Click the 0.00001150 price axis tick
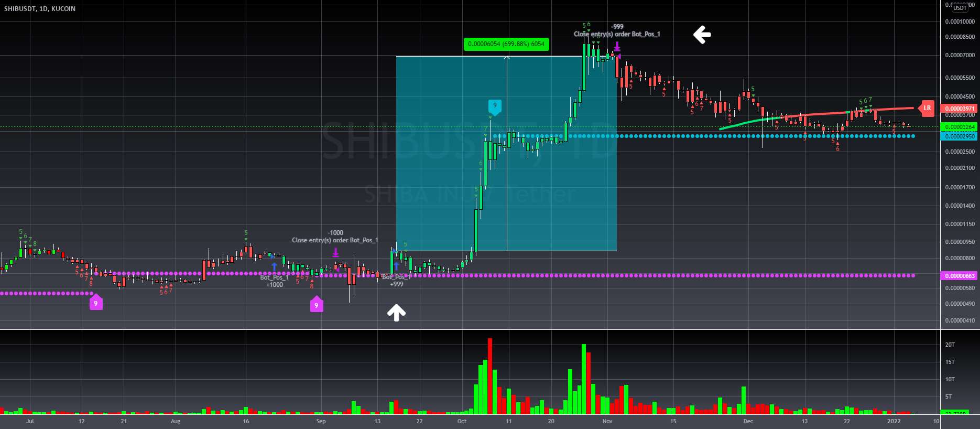This screenshot has width=980, height=429. pos(960,224)
